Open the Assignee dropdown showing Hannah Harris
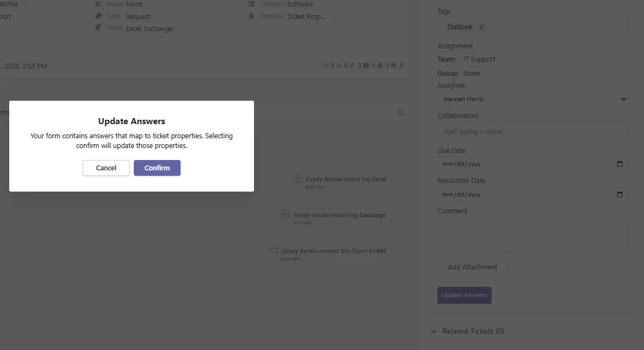Screen dimensions: 644x350 [532, 99]
